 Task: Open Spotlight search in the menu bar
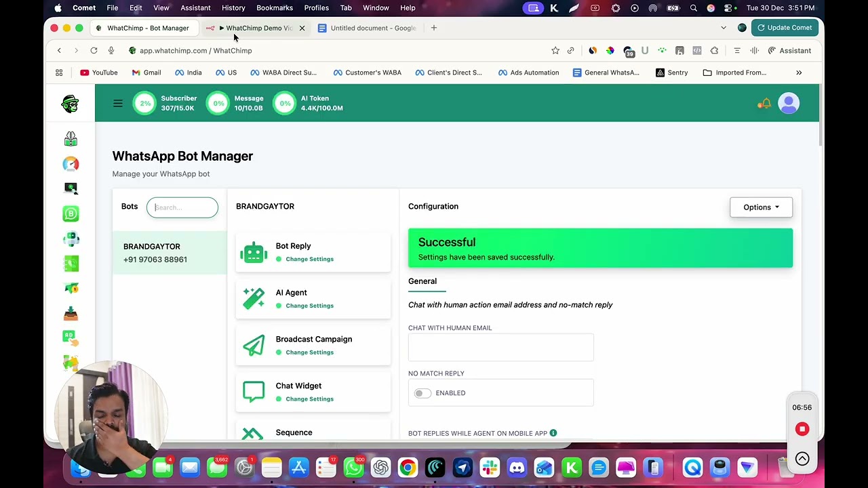pos(693,8)
